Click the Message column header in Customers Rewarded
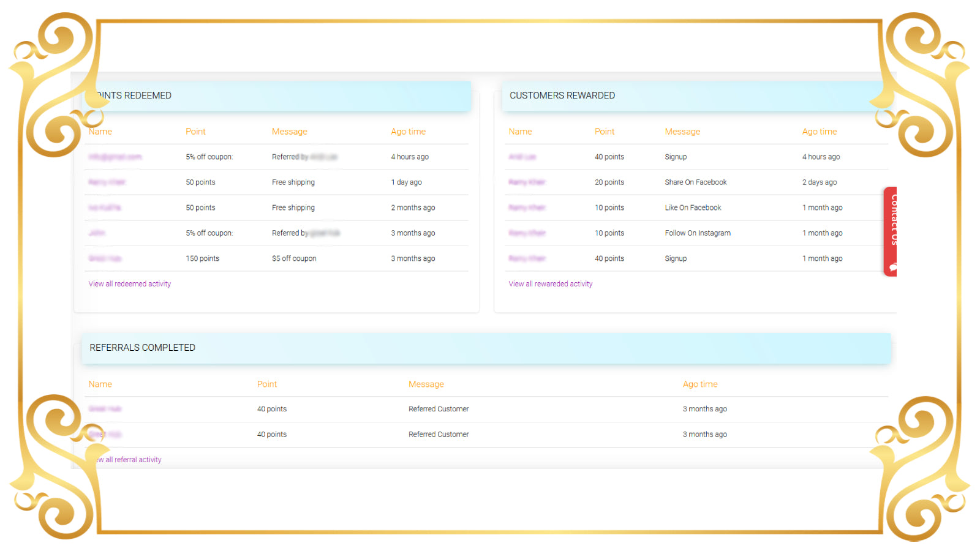Screen dimensions: 980x551 click(x=682, y=131)
